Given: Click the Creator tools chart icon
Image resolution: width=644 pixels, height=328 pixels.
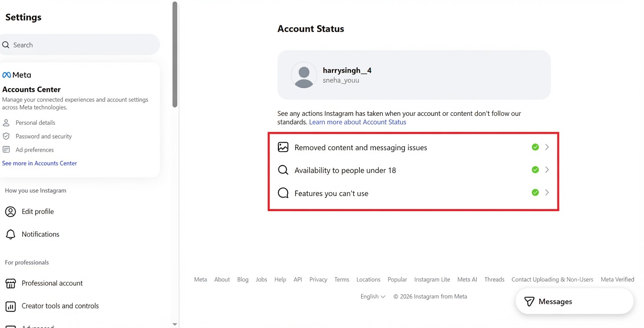Looking at the screenshot, I should point(10,306).
